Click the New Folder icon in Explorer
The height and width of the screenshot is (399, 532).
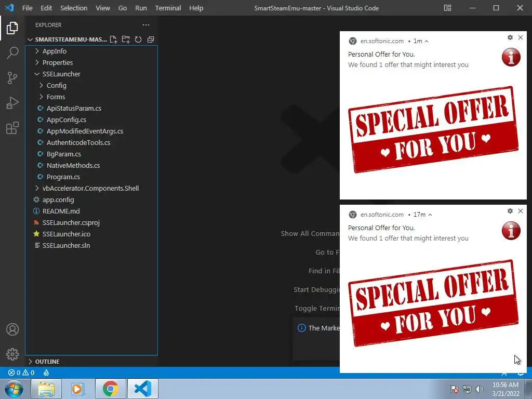pyautogui.click(x=126, y=39)
